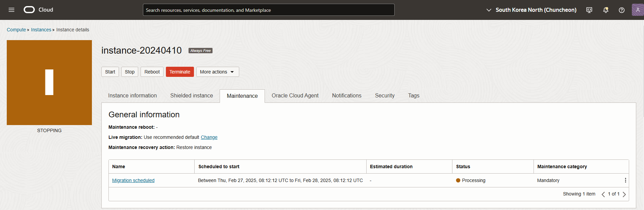Viewport: 644px width, 210px height.
Task: Open the Migration scheduled event link
Action: tap(133, 180)
